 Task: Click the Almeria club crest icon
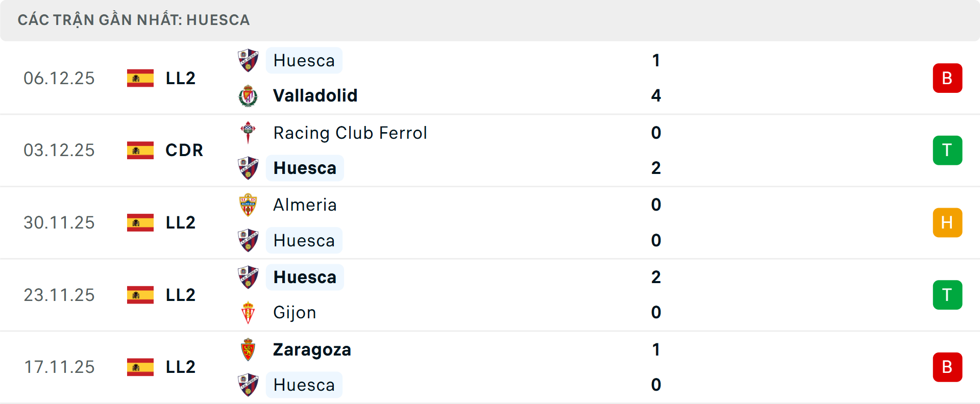(248, 205)
